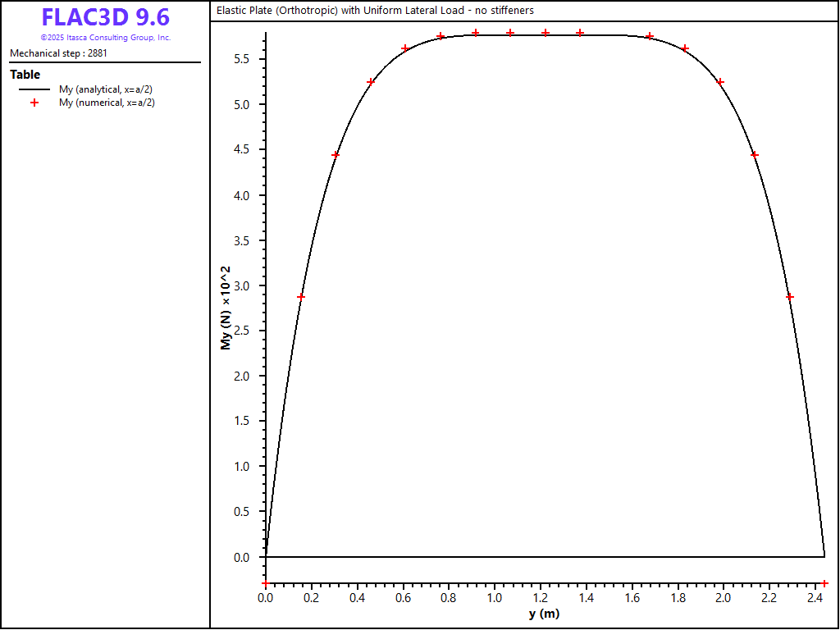840x630 pixels.
Task: Click the 'My (N) ×10^2' vertical axis label
Action: click(x=226, y=308)
